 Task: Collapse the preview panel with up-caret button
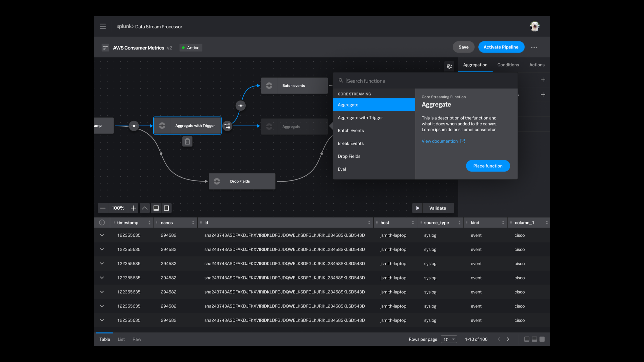pyautogui.click(x=145, y=208)
